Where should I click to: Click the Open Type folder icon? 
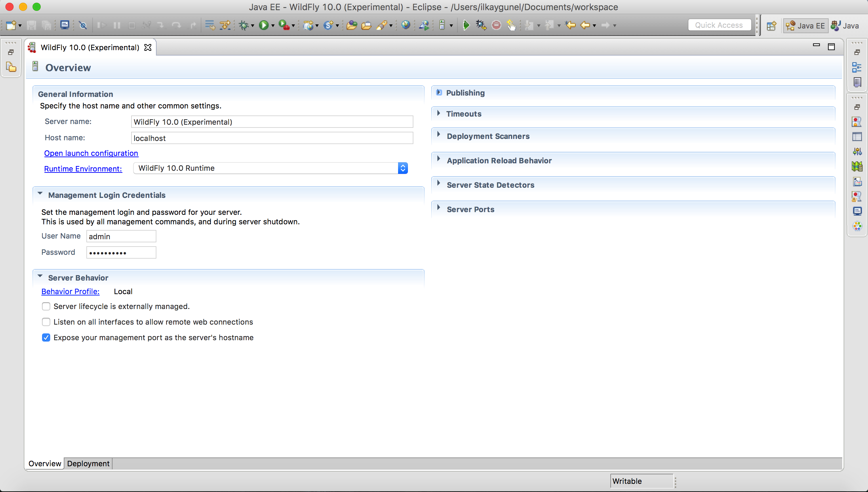point(352,25)
